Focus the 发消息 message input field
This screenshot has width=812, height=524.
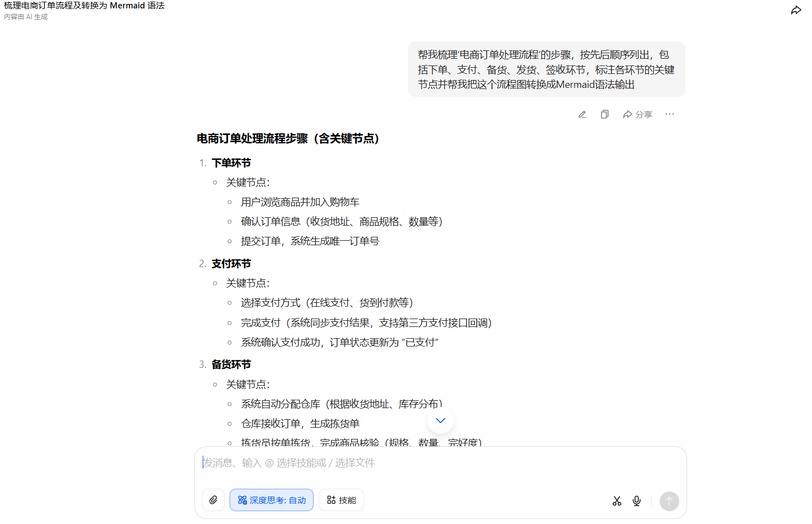pyautogui.click(x=440, y=463)
